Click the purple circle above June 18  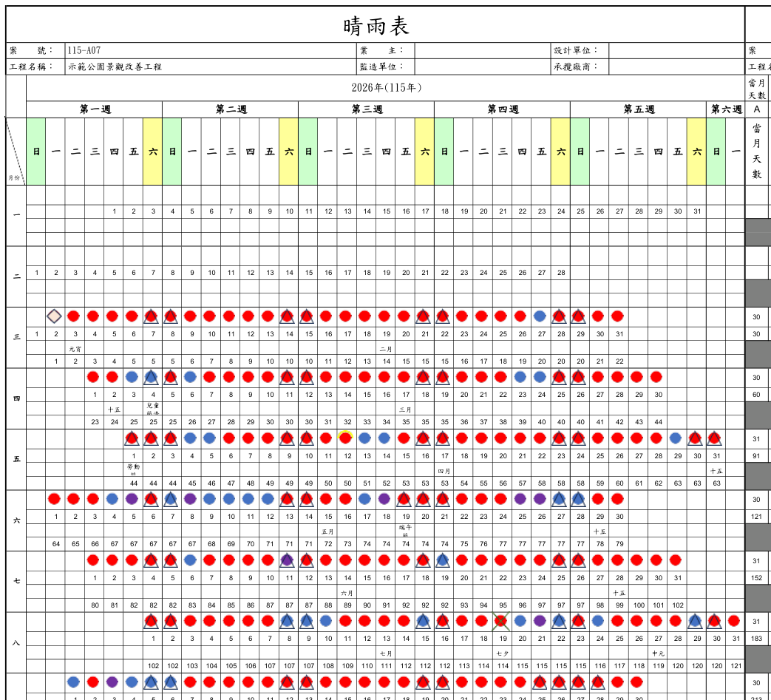click(x=384, y=499)
